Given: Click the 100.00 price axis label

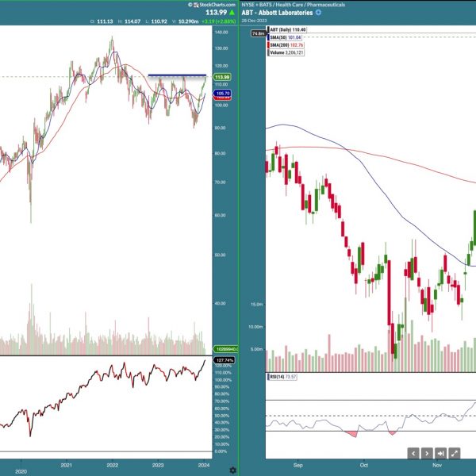Looking at the screenshot, I should [x=221, y=105].
